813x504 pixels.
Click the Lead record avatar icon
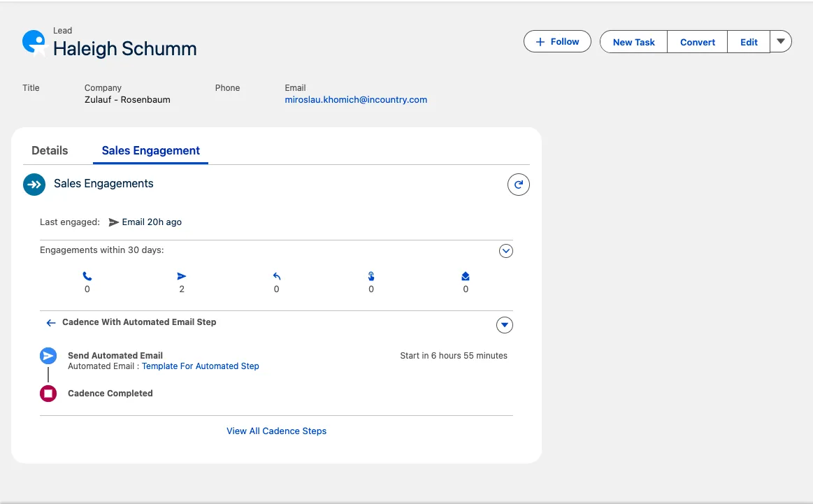click(x=34, y=43)
